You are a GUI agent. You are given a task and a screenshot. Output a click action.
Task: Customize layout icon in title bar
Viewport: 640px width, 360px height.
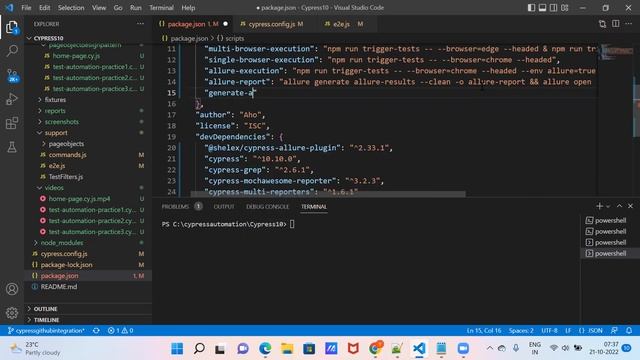[565, 8]
